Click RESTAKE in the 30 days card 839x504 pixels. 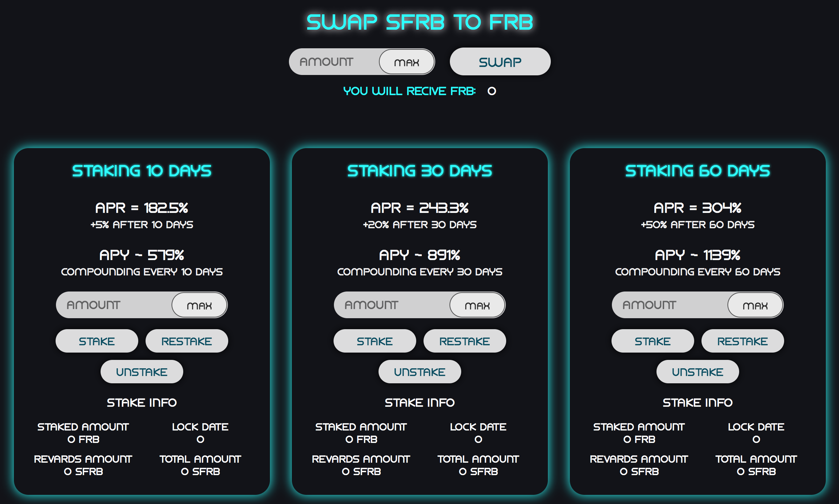464,341
